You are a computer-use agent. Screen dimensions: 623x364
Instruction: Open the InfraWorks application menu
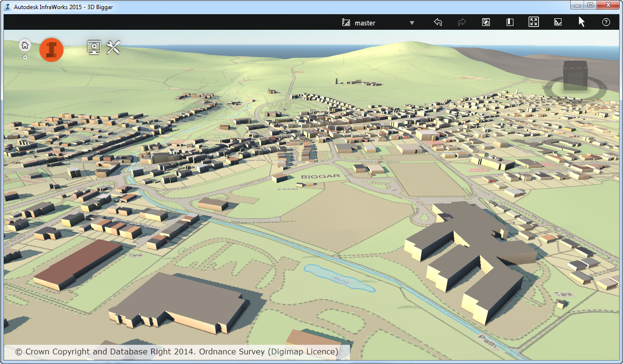point(51,49)
